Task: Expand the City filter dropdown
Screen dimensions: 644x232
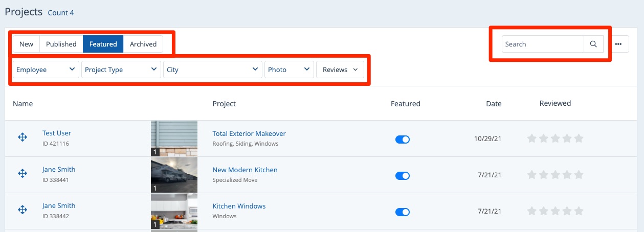Action: [212, 69]
